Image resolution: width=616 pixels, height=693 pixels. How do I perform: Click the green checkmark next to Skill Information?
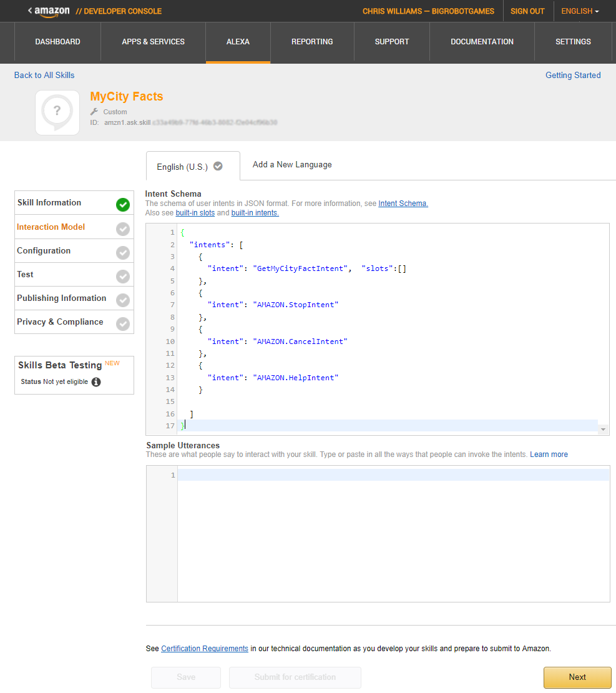coord(123,205)
